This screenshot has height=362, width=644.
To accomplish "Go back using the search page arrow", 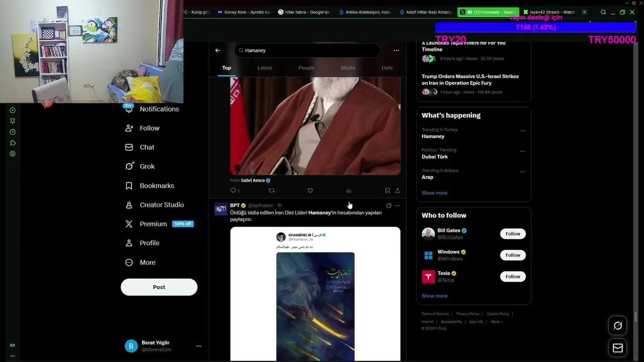I will click(x=217, y=50).
